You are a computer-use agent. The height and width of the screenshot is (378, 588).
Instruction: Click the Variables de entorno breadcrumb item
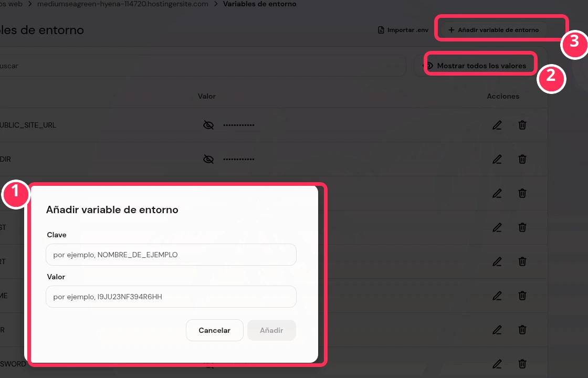[259, 4]
